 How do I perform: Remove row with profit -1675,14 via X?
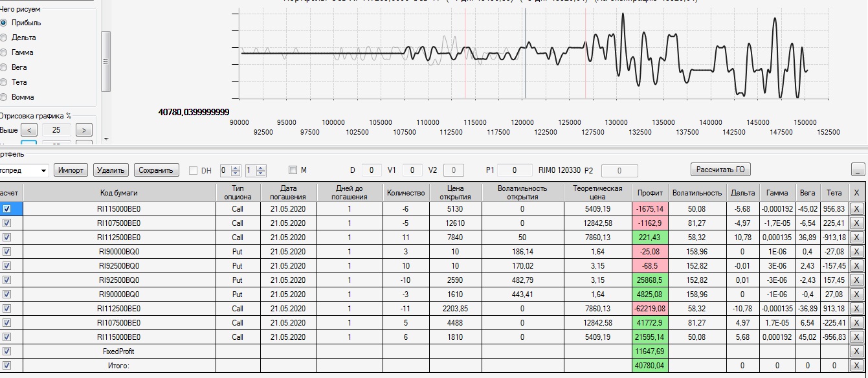click(x=856, y=209)
